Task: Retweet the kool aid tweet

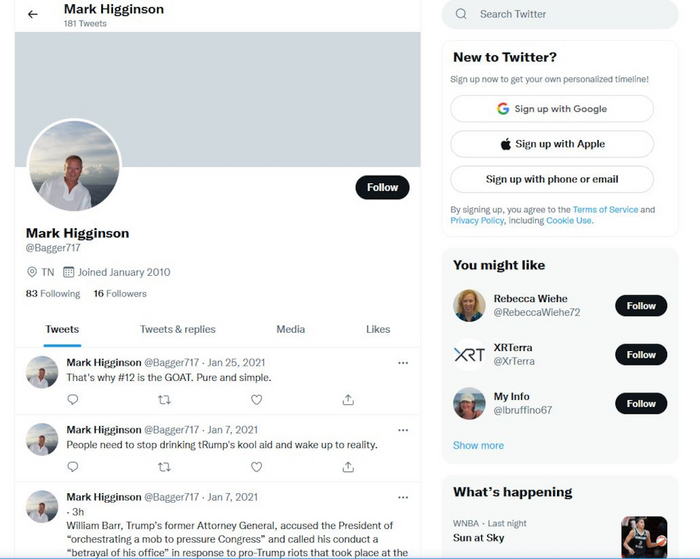Action: coord(164,467)
